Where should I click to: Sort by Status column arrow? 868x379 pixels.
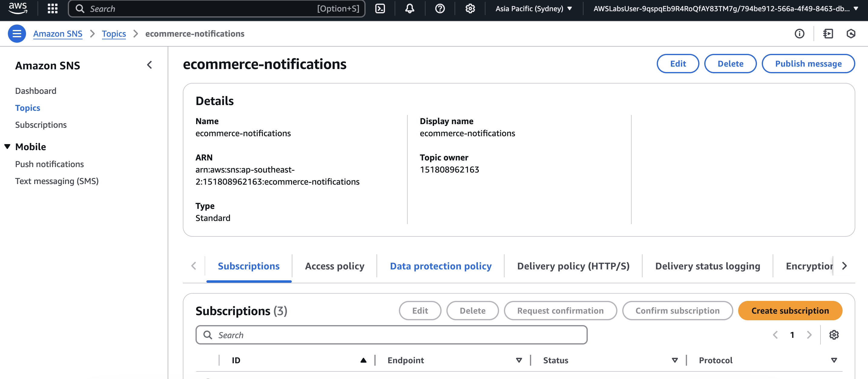(x=675, y=361)
